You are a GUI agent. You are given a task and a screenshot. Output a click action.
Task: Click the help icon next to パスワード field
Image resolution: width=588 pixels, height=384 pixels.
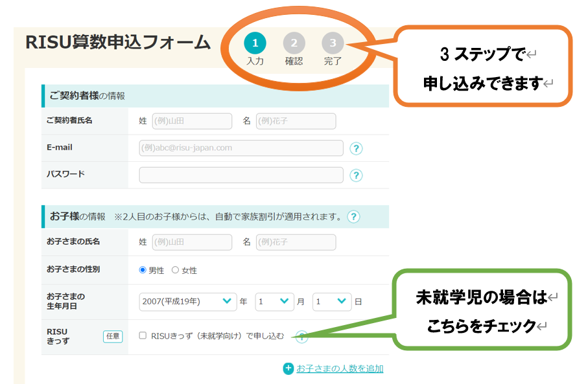356,175
